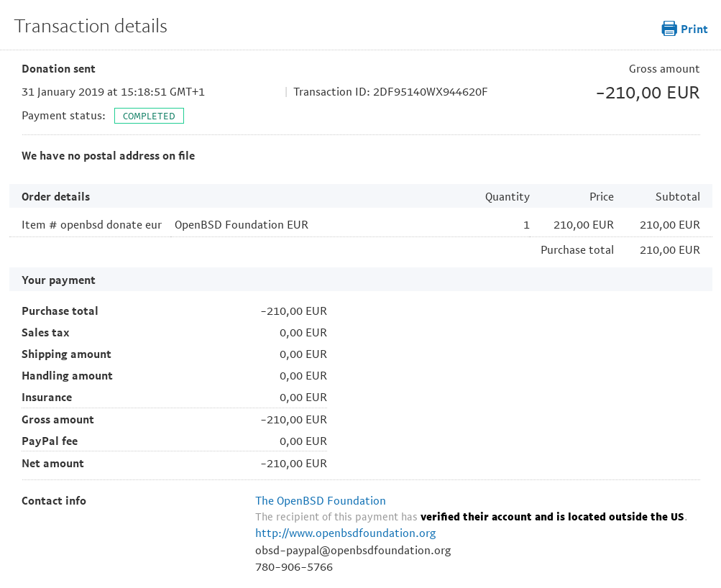The width and height of the screenshot is (721, 588).
Task: Click the Sales tax value 0,00 EUR
Action: click(303, 333)
